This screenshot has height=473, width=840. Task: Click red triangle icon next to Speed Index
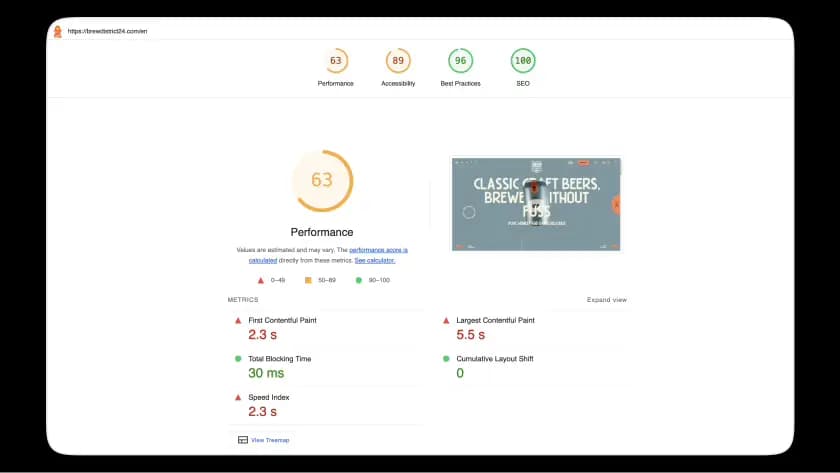click(238, 397)
